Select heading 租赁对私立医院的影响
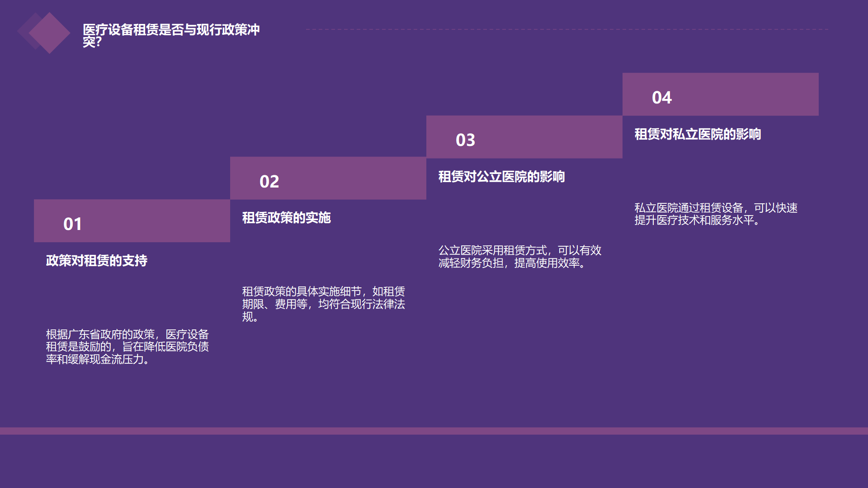Viewport: 868px width, 488px height. (x=698, y=134)
